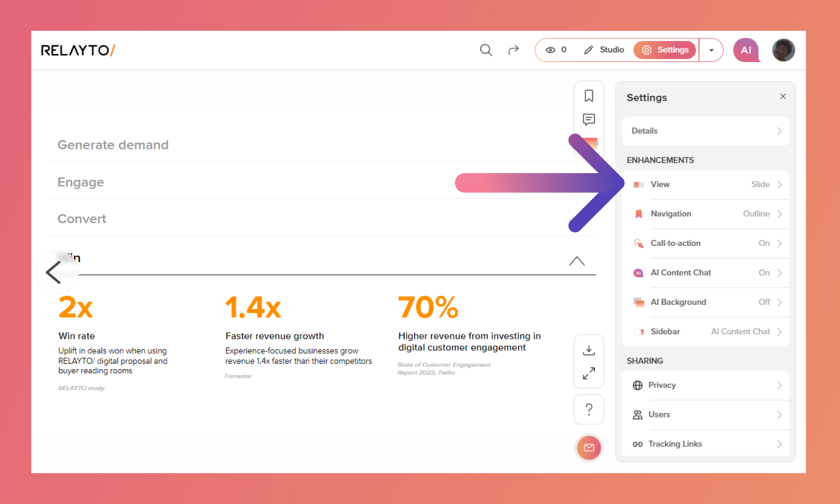This screenshot has width=840, height=504.
Task: Open AI Background setting
Action: click(x=706, y=302)
